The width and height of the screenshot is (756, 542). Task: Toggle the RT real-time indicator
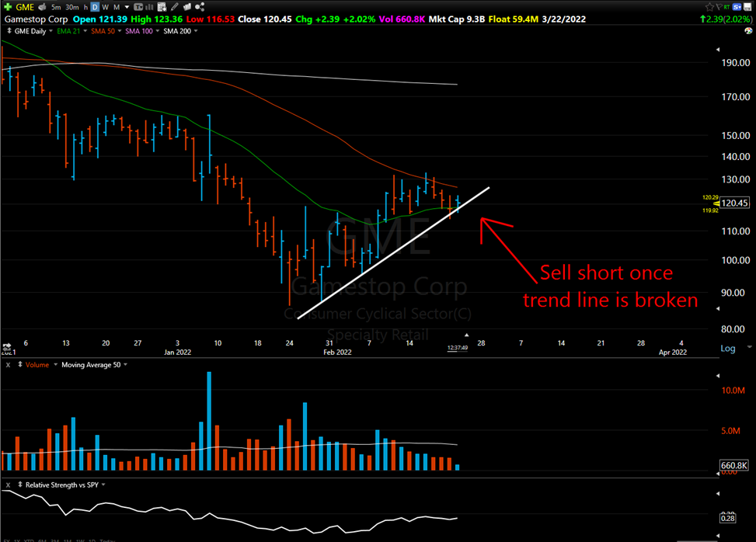tap(726, 7)
